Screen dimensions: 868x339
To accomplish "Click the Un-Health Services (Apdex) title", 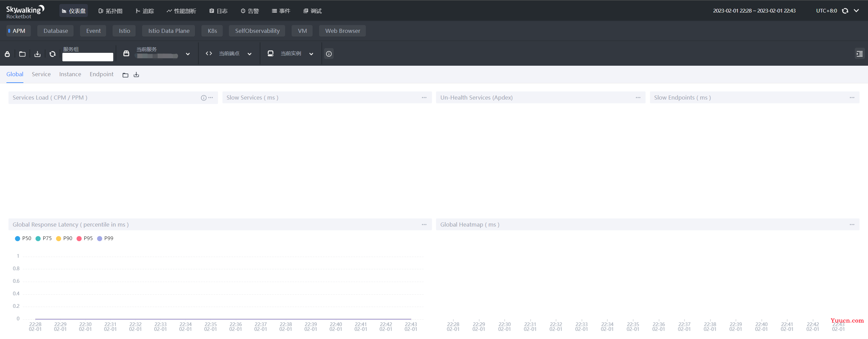I will tap(476, 98).
